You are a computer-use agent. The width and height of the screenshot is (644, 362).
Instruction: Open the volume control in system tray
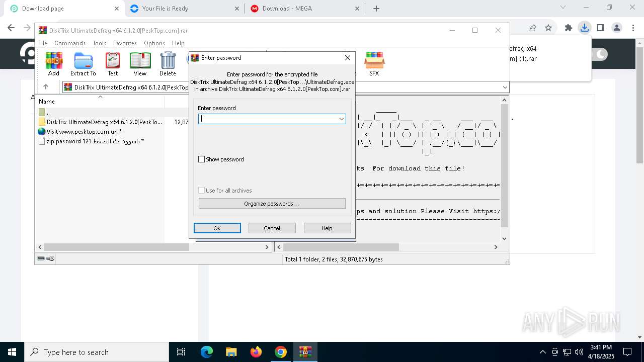(x=579, y=352)
